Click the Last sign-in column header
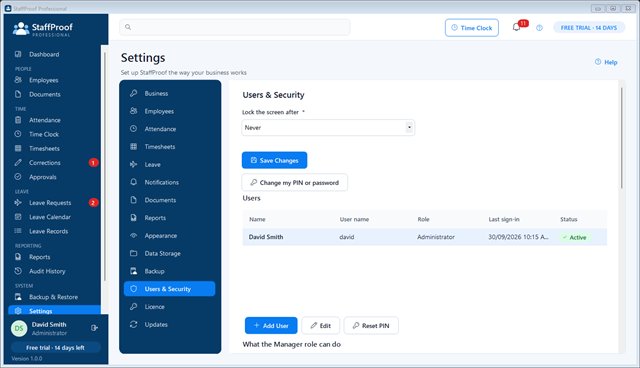The image size is (640, 368). pos(504,219)
